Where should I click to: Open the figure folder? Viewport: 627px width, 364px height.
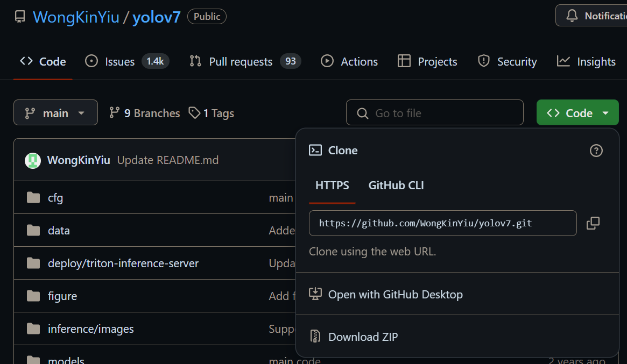tap(62, 296)
